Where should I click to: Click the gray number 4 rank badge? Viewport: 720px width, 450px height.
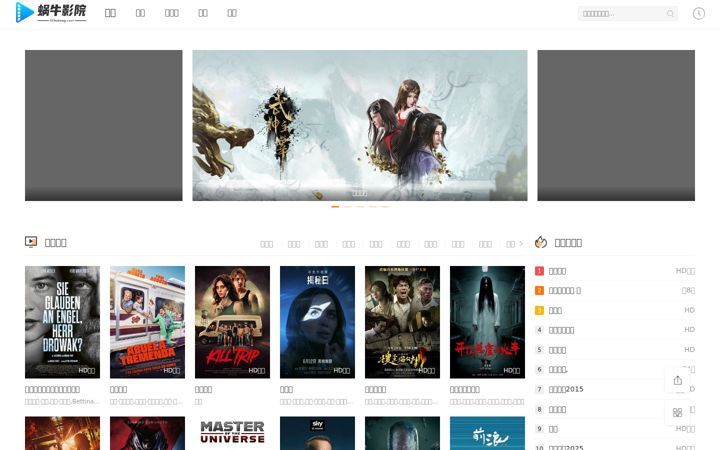click(x=539, y=330)
